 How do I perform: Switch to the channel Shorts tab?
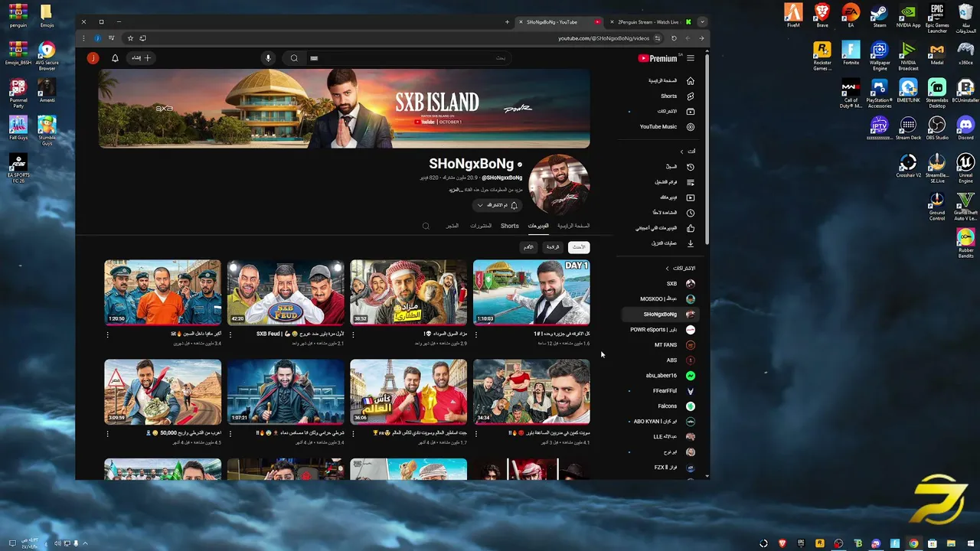click(510, 226)
